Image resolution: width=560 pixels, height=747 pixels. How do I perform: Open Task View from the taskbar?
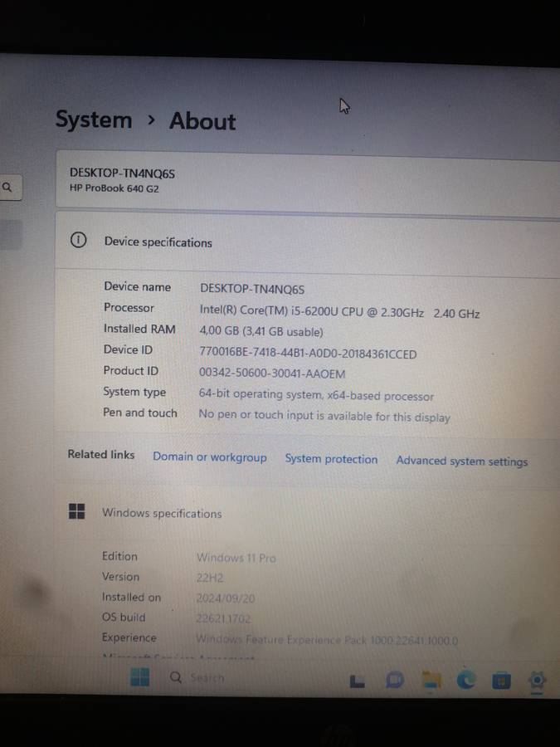(x=357, y=681)
